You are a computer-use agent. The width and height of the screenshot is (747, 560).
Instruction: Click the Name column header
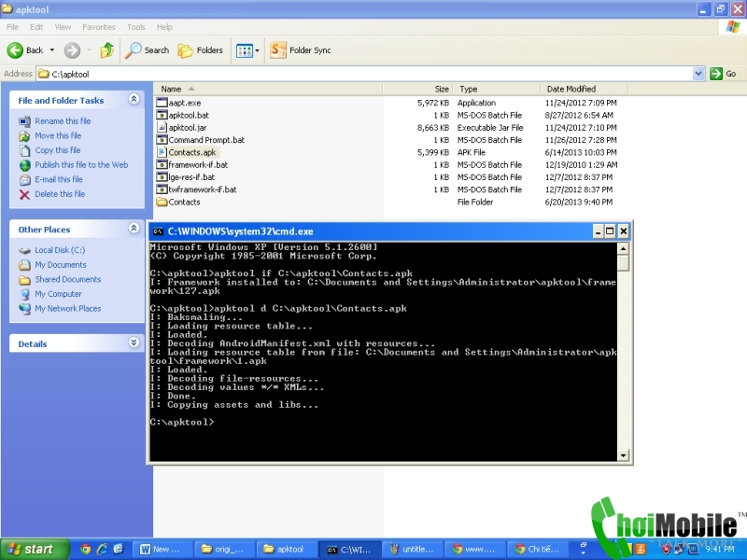click(268, 89)
